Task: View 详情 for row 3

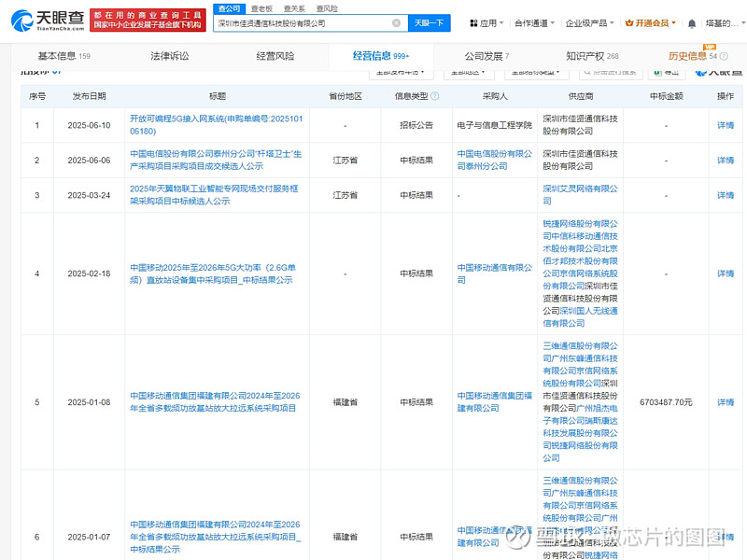Action: click(x=726, y=195)
